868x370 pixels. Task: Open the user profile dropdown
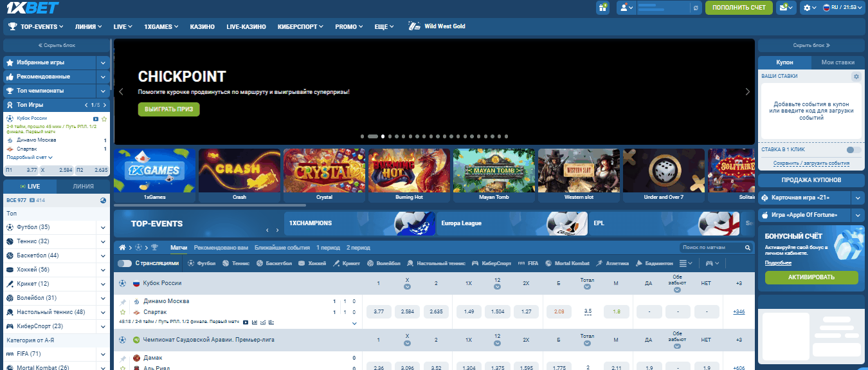pyautogui.click(x=626, y=8)
